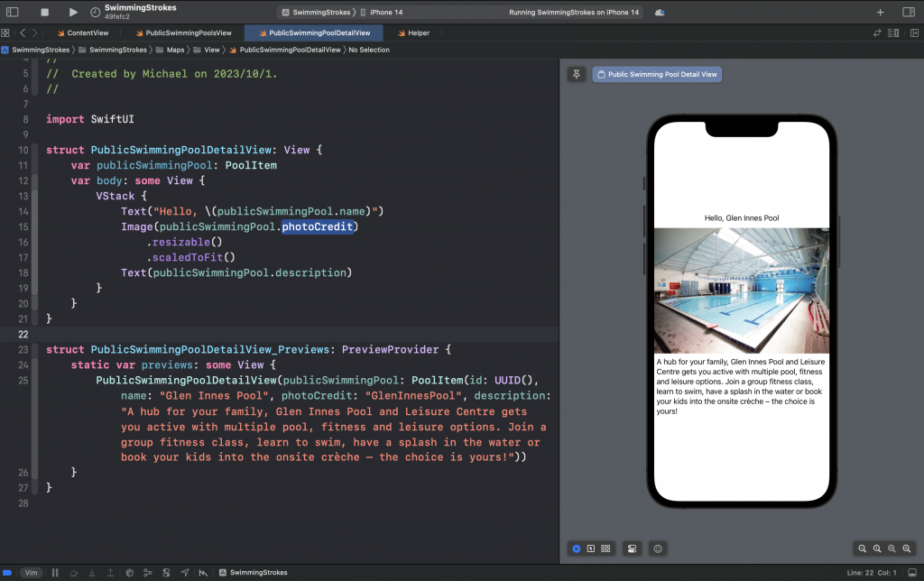Click the Glen Innes pool photo preview
This screenshot has height=581, width=924.
pyautogui.click(x=742, y=291)
